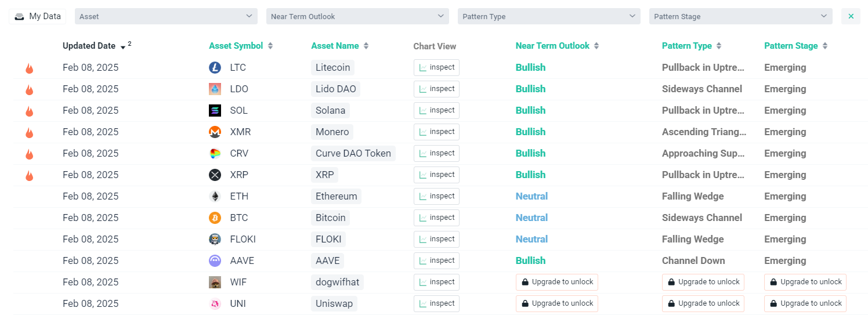
Task: Click the Solana logo icon
Action: pos(215,111)
